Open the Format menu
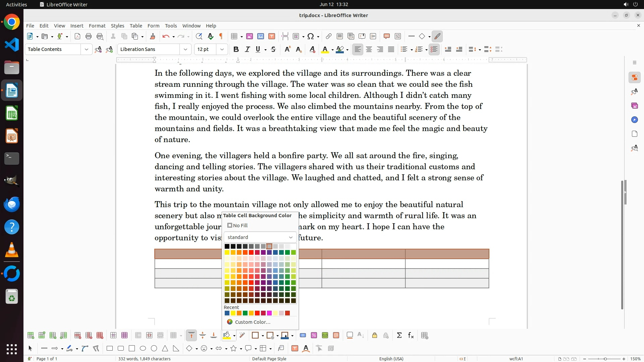This screenshot has width=644, height=362. (97, 26)
